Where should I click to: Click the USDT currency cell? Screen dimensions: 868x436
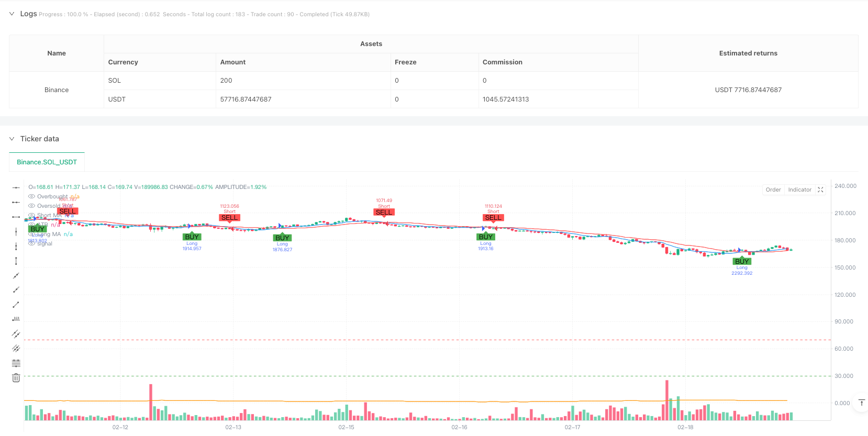pos(160,99)
